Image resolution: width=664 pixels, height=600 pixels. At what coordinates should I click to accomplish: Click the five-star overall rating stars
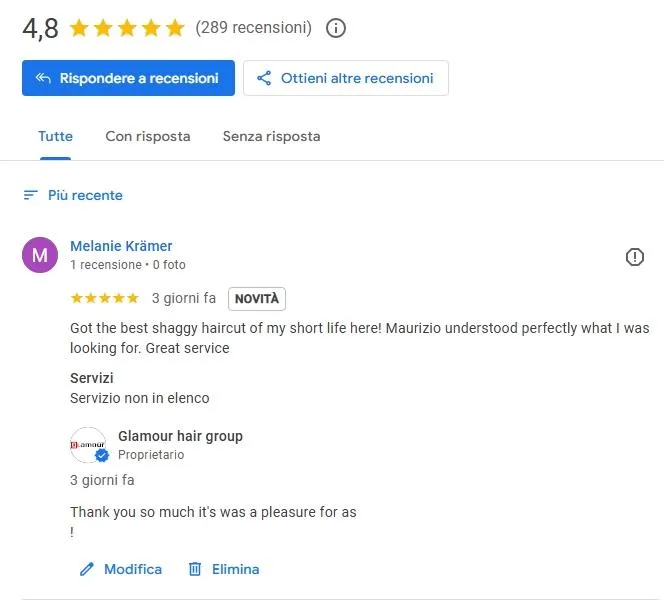click(127, 28)
